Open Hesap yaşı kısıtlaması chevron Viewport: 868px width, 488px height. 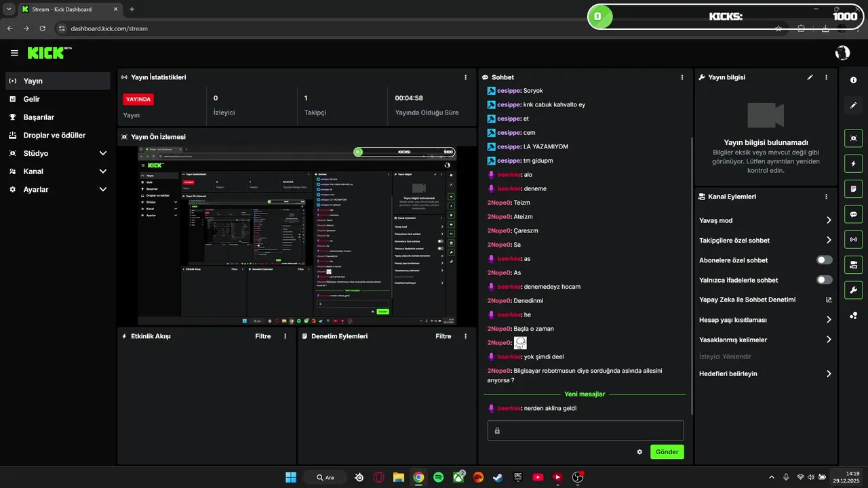tap(829, 320)
